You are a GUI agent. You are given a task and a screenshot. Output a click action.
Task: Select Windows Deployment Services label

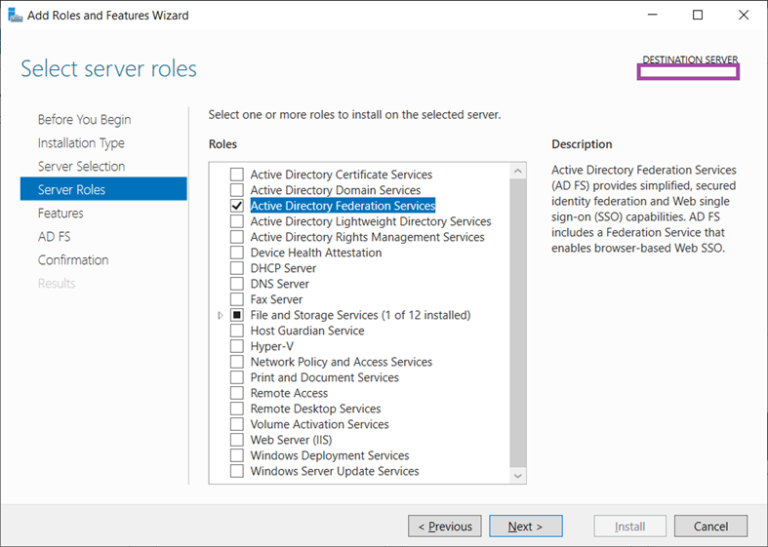[x=330, y=455]
